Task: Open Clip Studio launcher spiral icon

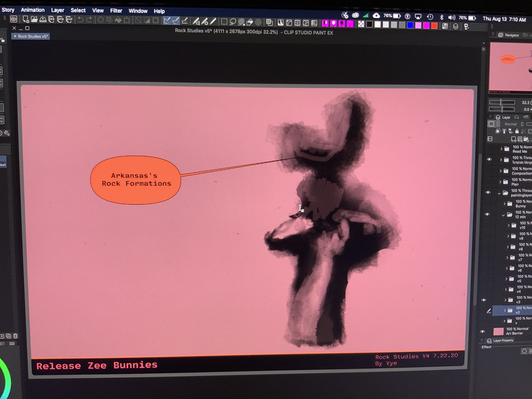Action: [x=14, y=19]
